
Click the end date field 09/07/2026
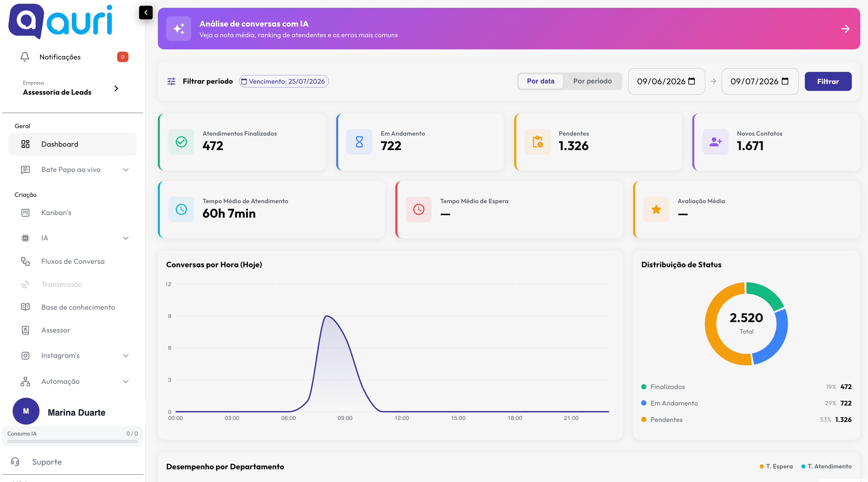760,81
